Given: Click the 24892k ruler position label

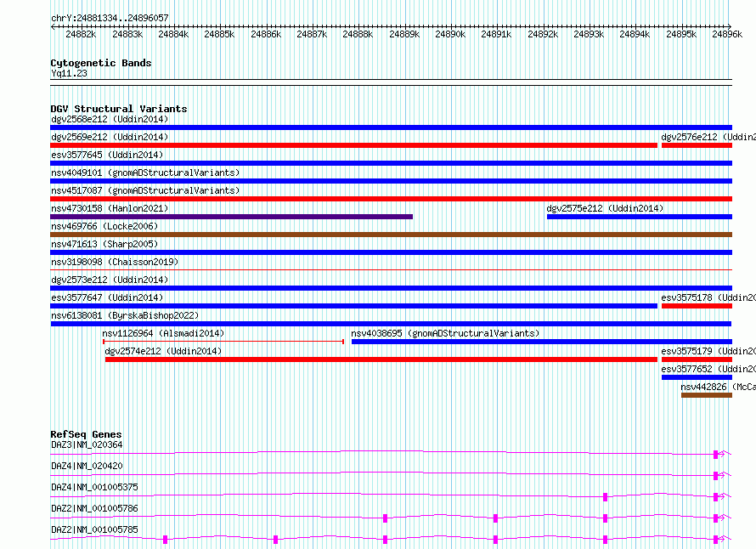Looking at the screenshot, I should pyautogui.click(x=543, y=34).
